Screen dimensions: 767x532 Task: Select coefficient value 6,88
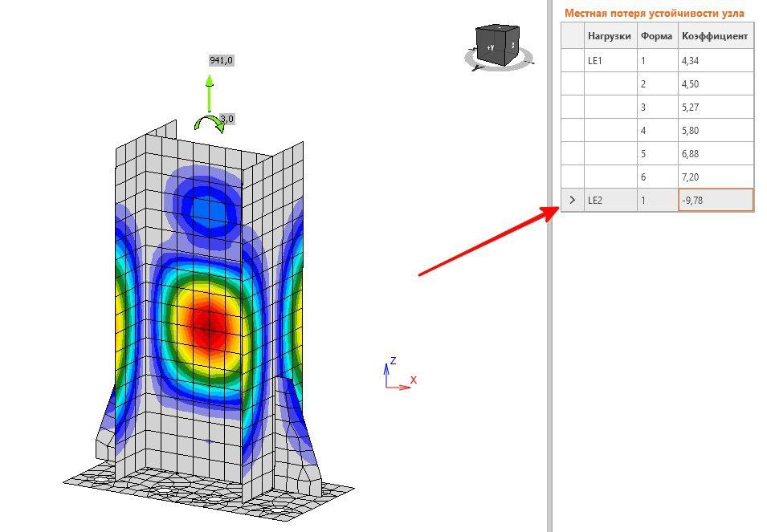coord(716,154)
